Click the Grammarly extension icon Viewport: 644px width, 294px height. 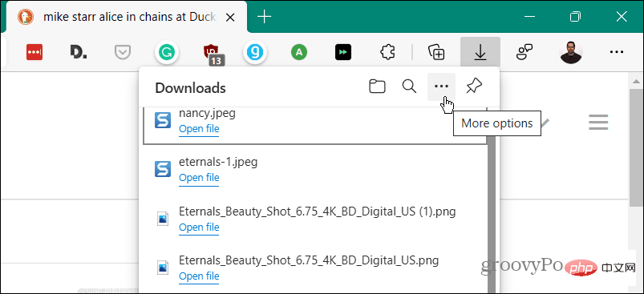tap(167, 52)
